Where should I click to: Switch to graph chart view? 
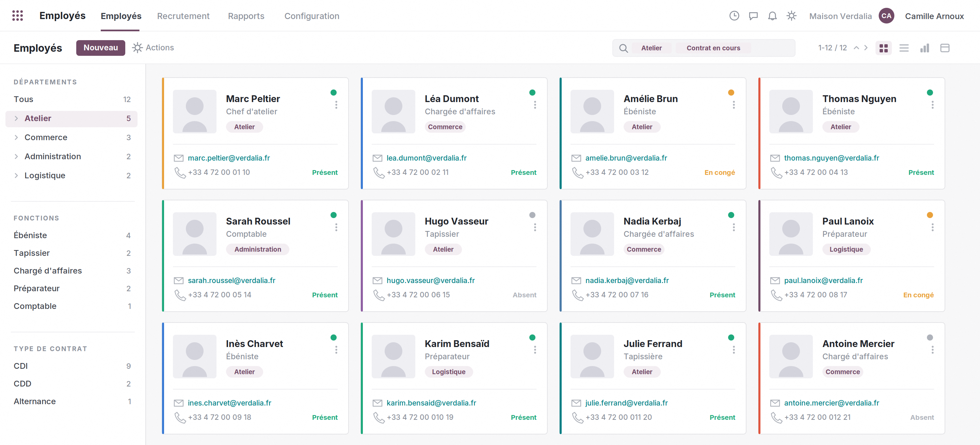[x=925, y=48]
